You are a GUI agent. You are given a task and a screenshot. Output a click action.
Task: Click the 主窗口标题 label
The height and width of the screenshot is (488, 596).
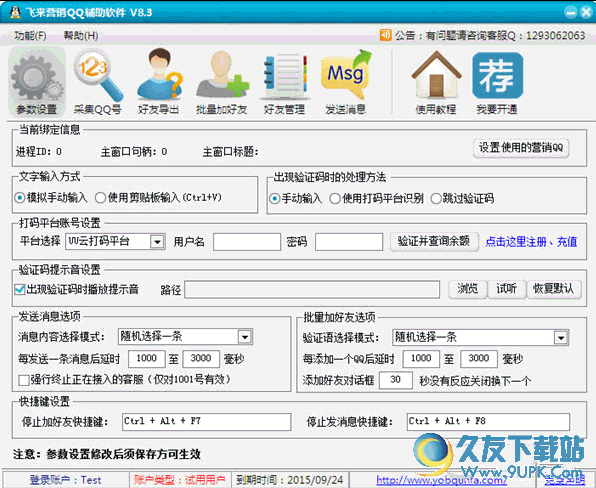pyautogui.click(x=230, y=152)
